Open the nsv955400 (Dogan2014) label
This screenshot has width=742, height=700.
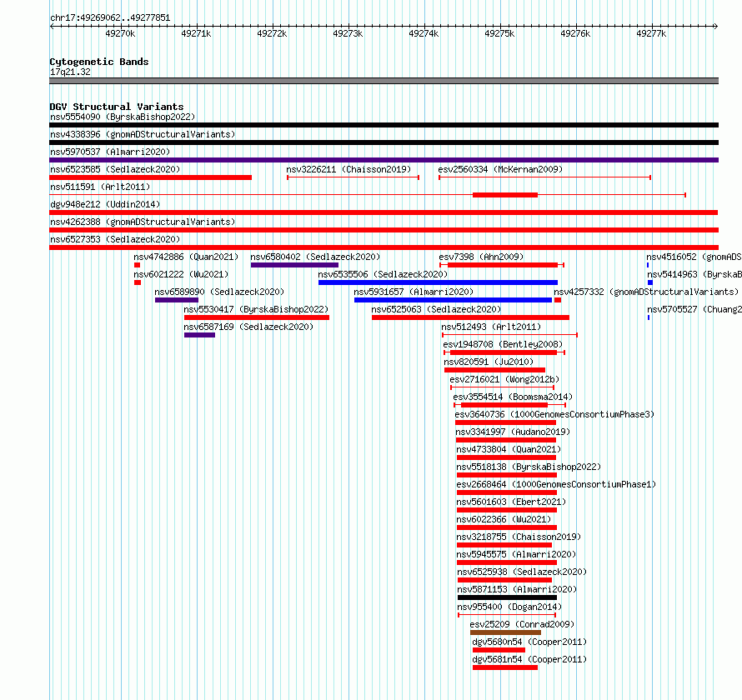(509, 607)
